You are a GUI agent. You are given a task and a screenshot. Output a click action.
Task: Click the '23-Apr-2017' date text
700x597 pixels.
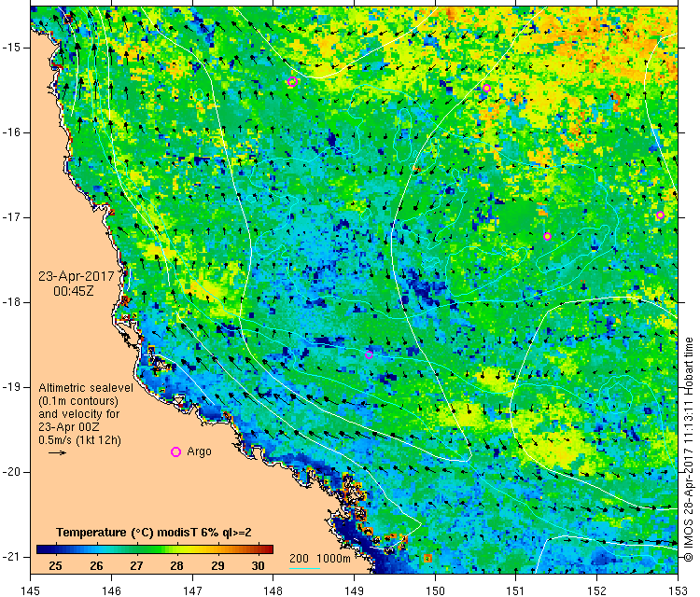tap(77, 276)
